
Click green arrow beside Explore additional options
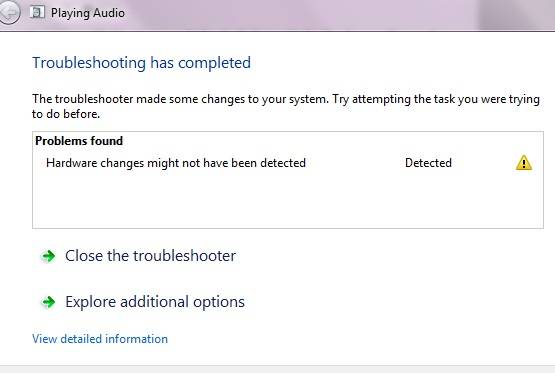pyautogui.click(x=48, y=302)
